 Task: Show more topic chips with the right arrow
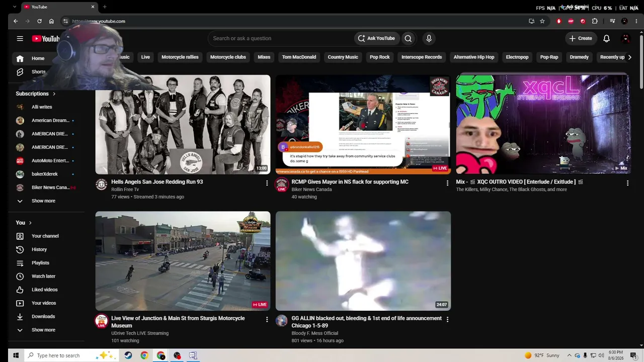coord(629,57)
